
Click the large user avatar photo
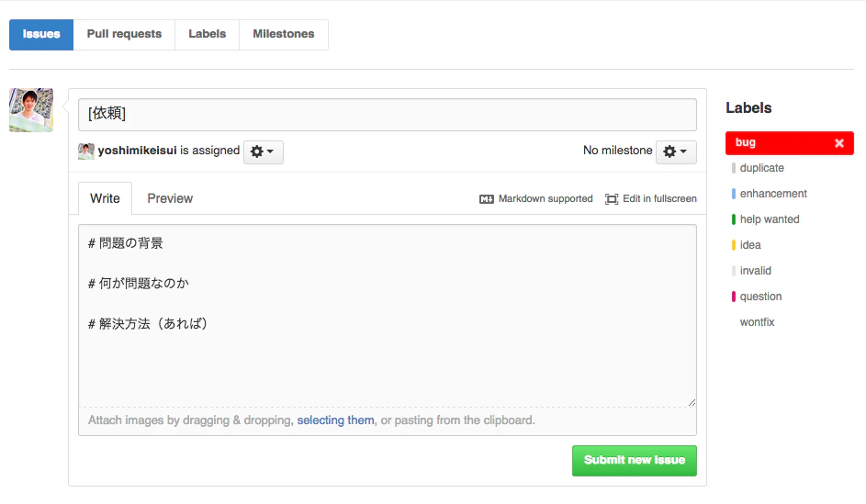click(x=31, y=110)
